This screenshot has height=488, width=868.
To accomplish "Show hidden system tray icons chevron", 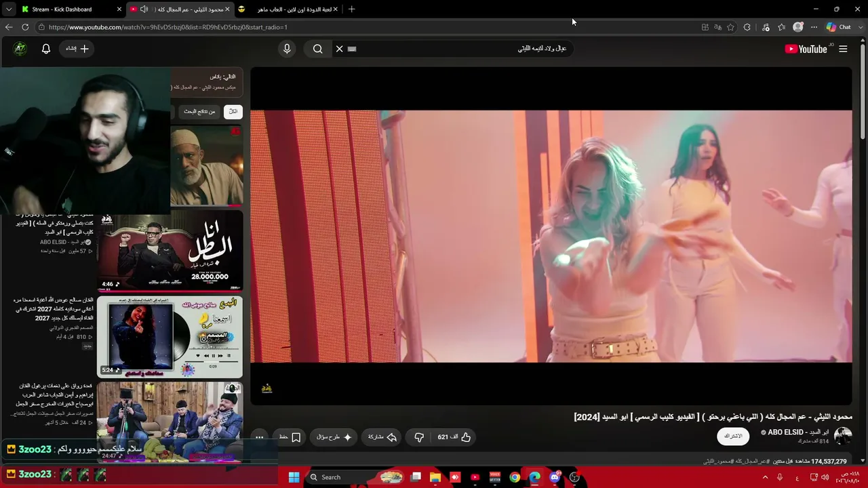I will coord(765,477).
